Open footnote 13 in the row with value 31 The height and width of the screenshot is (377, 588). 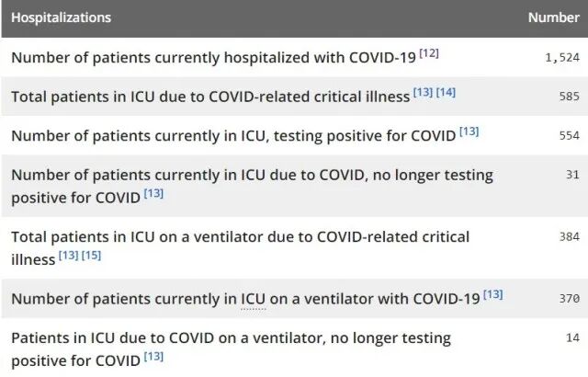point(153,194)
